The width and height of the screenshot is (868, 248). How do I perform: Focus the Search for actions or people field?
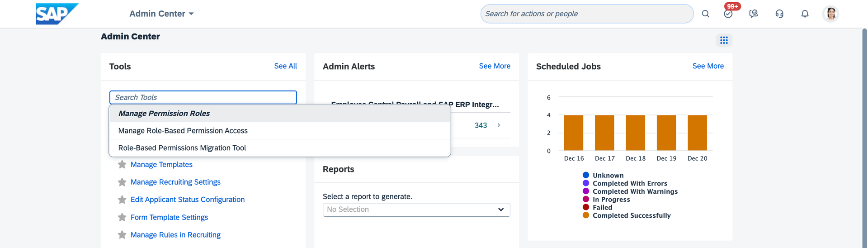[x=587, y=14]
